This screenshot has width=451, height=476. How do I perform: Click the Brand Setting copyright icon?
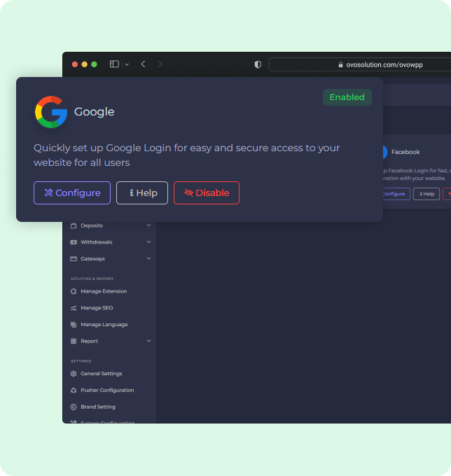74,407
